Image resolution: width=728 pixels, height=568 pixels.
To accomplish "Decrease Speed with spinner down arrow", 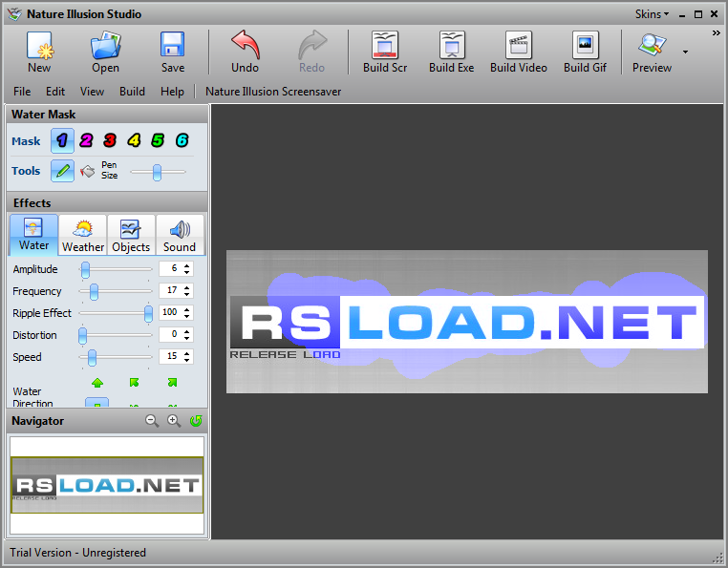I will pyautogui.click(x=186, y=360).
